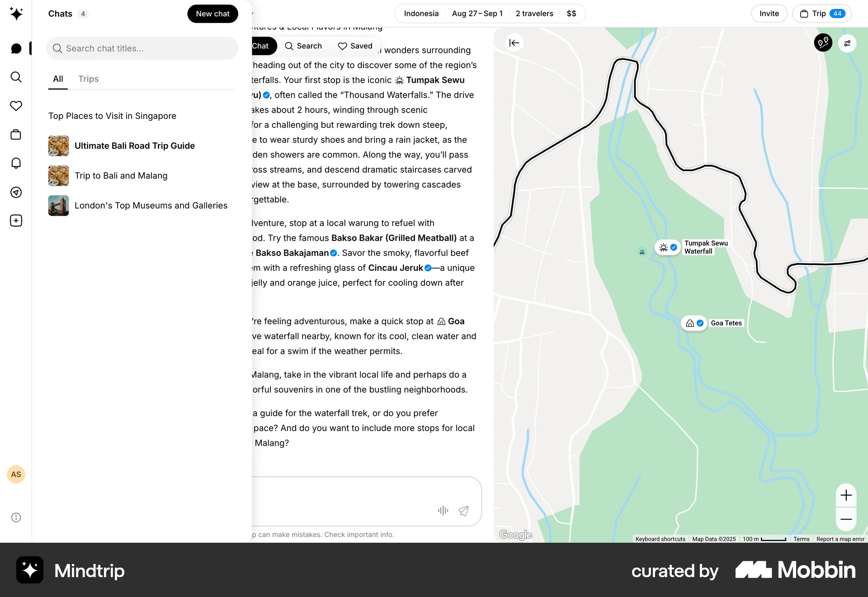The image size is (868, 597).
Task: Toggle Saved filter in chat header
Action: (x=355, y=46)
